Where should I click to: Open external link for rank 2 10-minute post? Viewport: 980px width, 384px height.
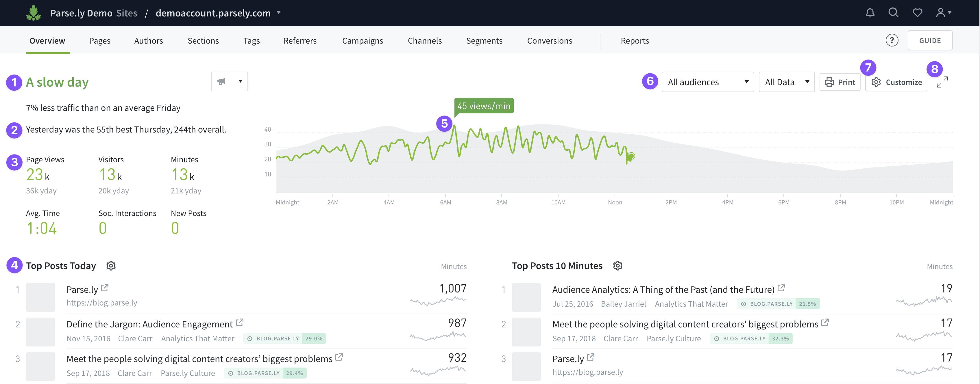tap(825, 323)
